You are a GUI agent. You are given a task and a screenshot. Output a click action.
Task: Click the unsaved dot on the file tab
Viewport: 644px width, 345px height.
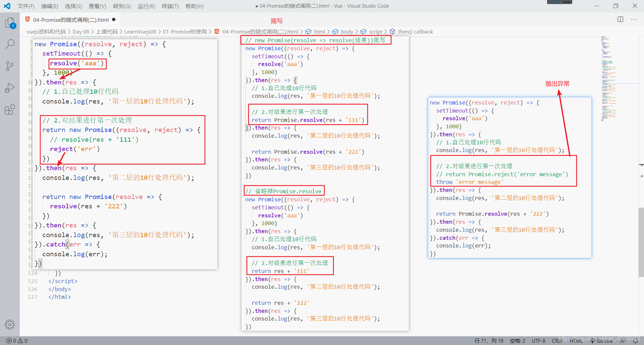point(114,19)
